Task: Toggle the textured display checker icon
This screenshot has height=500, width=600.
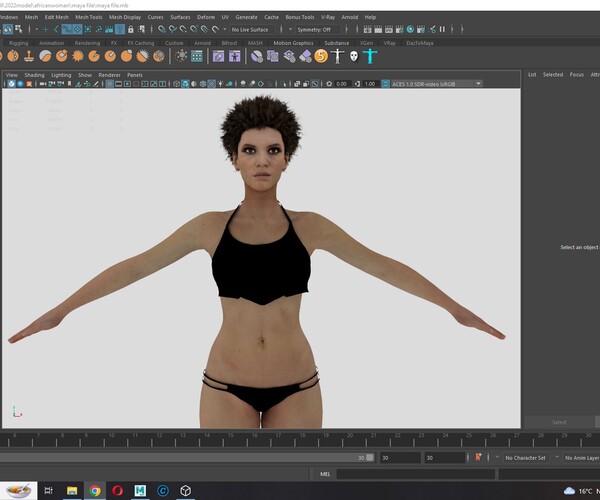Action: tap(211, 84)
